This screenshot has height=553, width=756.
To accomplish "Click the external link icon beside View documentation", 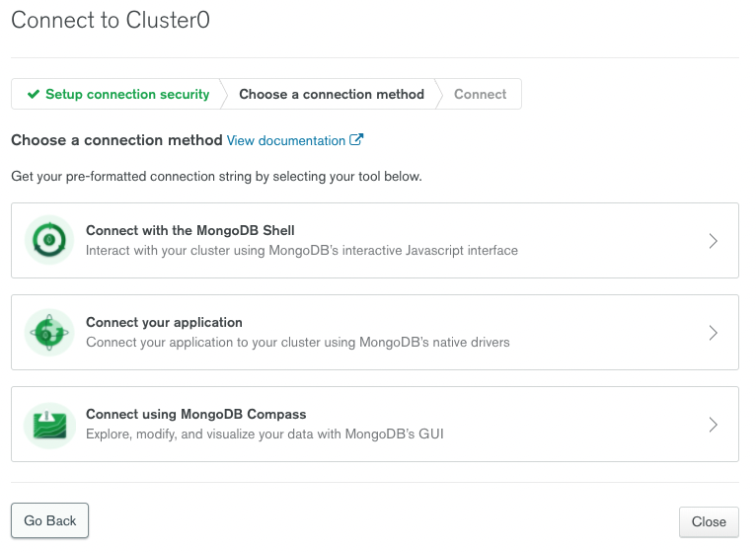I will (356, 140).
